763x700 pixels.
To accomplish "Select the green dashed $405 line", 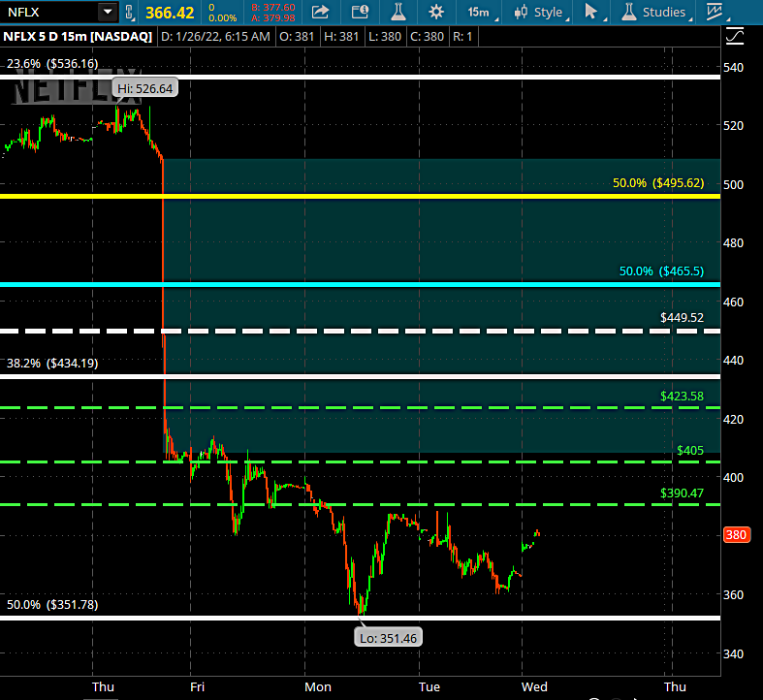I will pyautogui.click(x=360, y=461).
